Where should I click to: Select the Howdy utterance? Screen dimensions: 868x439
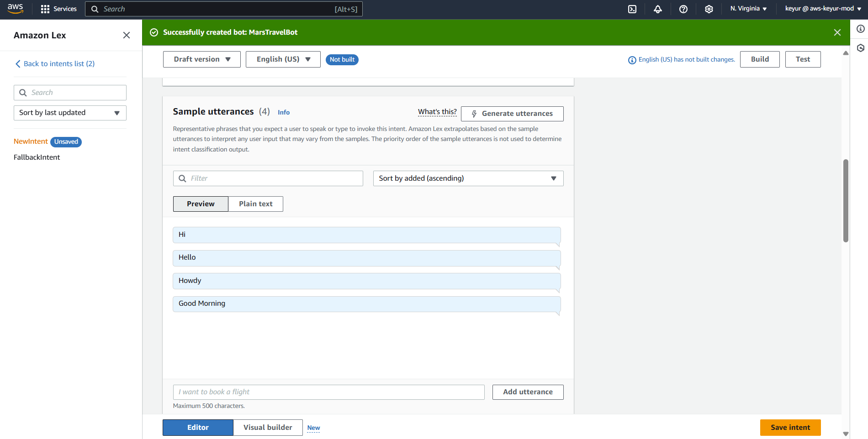pyautogui.click(x=367, y=281)
